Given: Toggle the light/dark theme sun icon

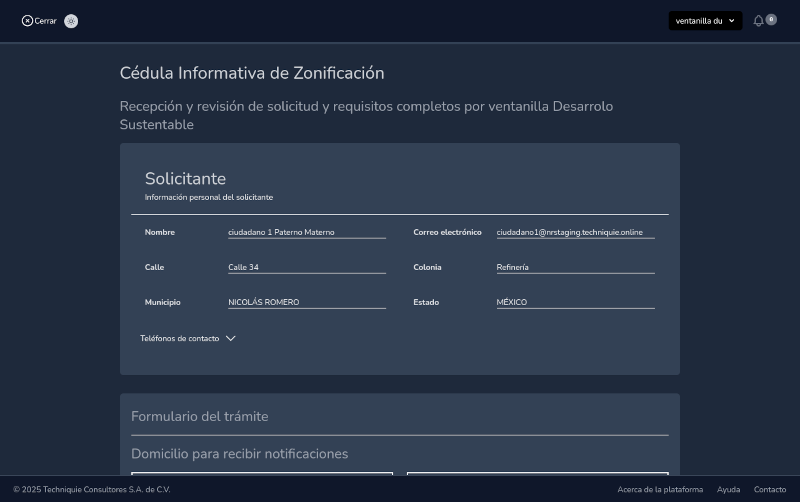Looking at the screenshot, I should coord(71,21).
